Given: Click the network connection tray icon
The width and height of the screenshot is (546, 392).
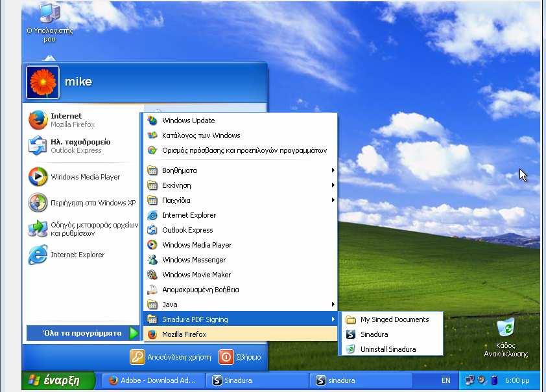Looking at the screenshot, I should tap(469, 380).
